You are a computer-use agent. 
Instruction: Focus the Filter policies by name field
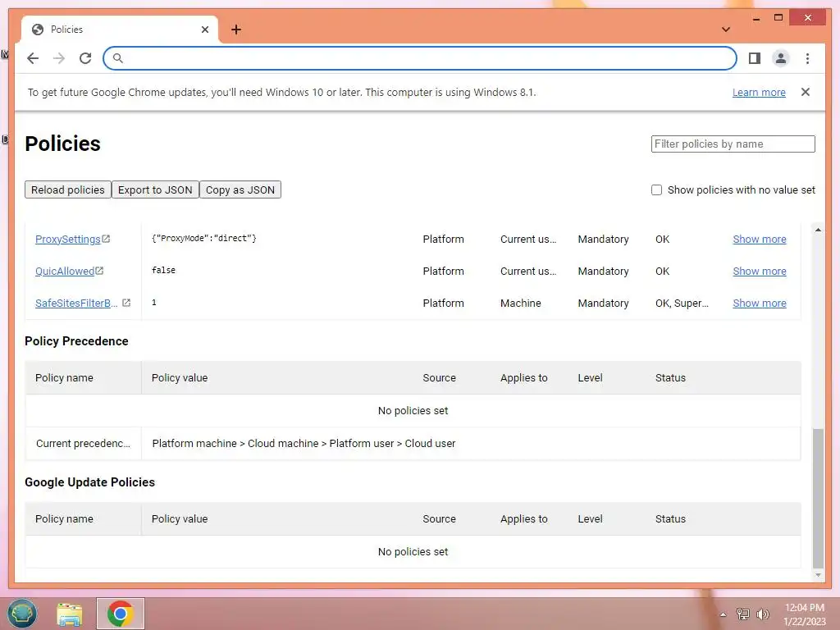pos(733,144)
